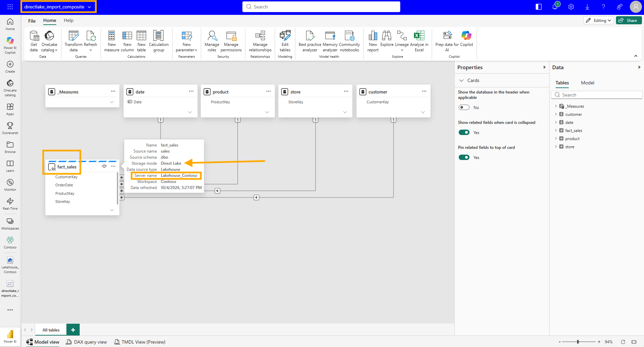The height and width of the screenshot is (347, 644).
Task: Collapse the Cards properties section
Action: tap(461, 80)
